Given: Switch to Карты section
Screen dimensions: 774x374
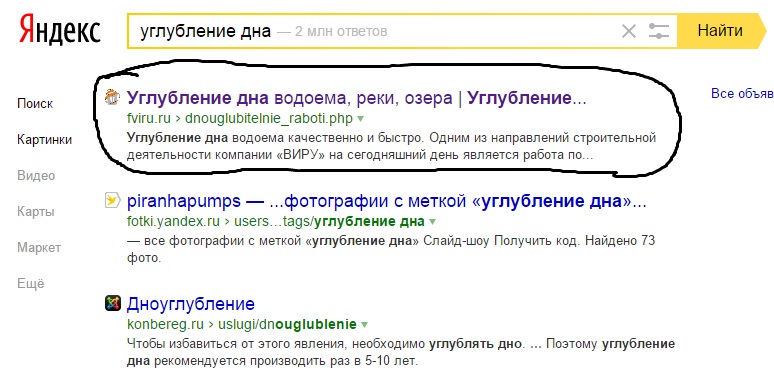Looking at the screenshot, I should (x=36, y=212).
